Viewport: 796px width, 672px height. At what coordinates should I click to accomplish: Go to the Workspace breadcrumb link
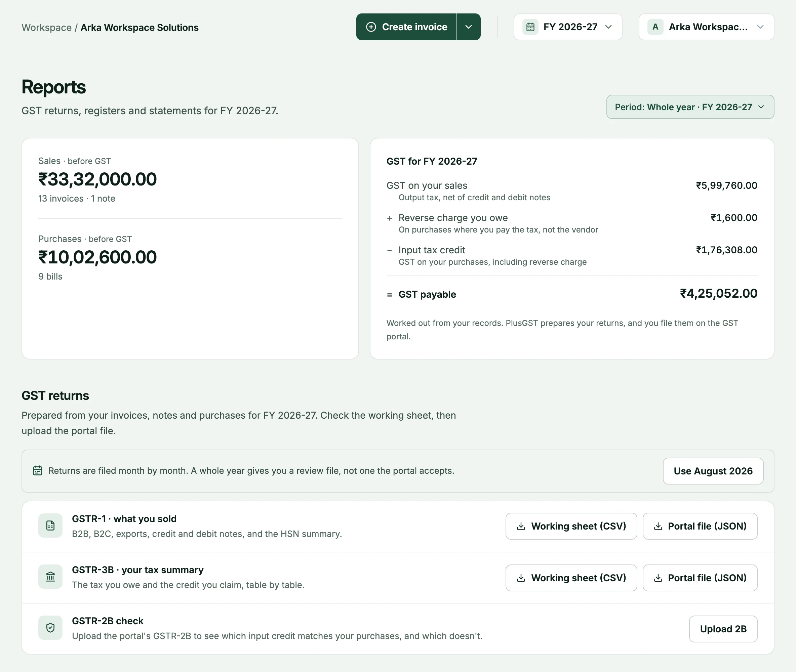(x=46, y=28)
